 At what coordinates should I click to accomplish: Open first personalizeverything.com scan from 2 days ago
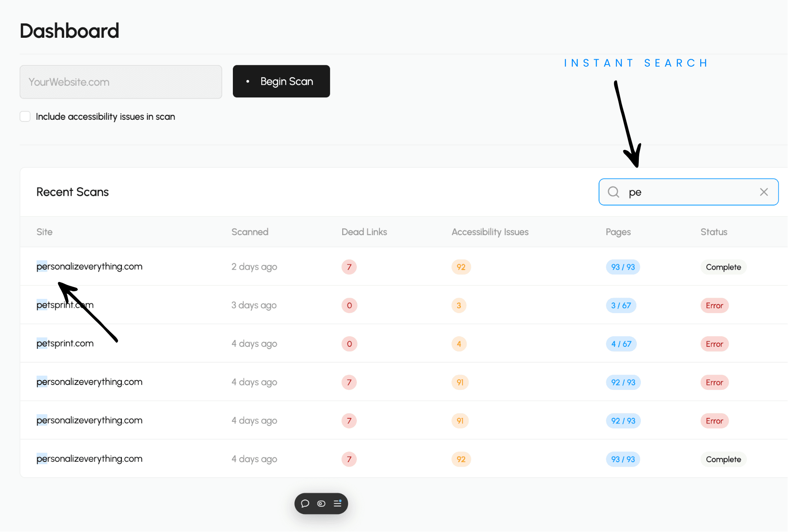89,267
